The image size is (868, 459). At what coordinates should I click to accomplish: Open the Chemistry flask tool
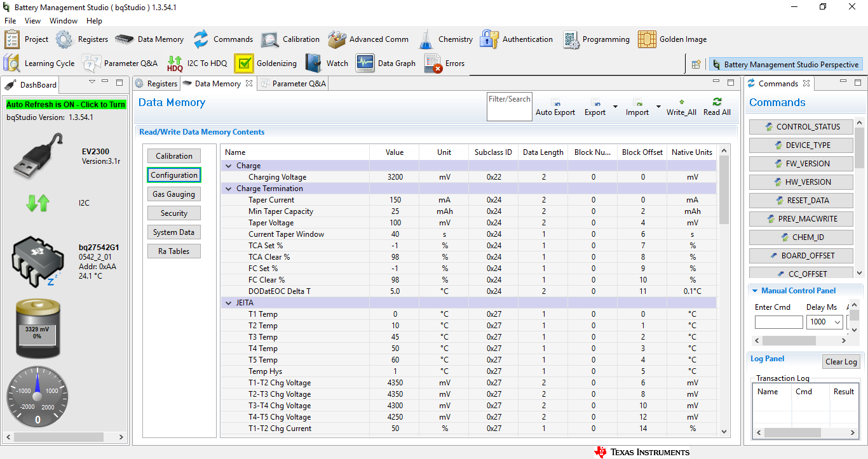click(426, 39)
